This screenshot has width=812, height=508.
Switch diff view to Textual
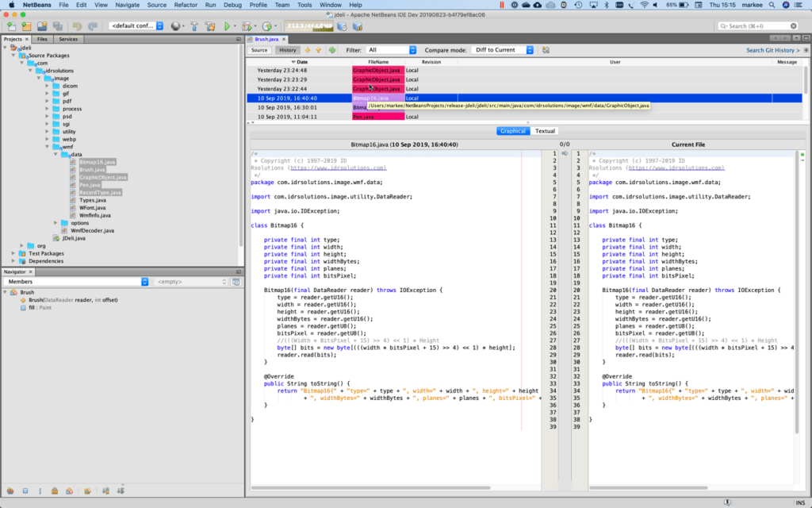click(545, 131)
